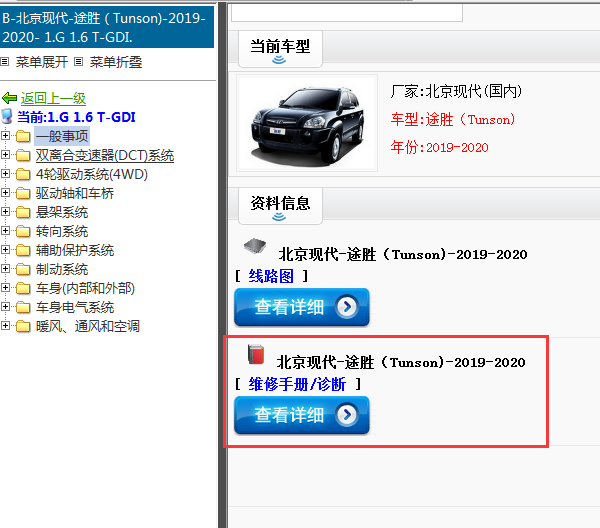The width and height of the screenshot is (600, 528).
Task: Expand the 双离合变速器(DCT)系统 node
Action: [x=5, y=154]
